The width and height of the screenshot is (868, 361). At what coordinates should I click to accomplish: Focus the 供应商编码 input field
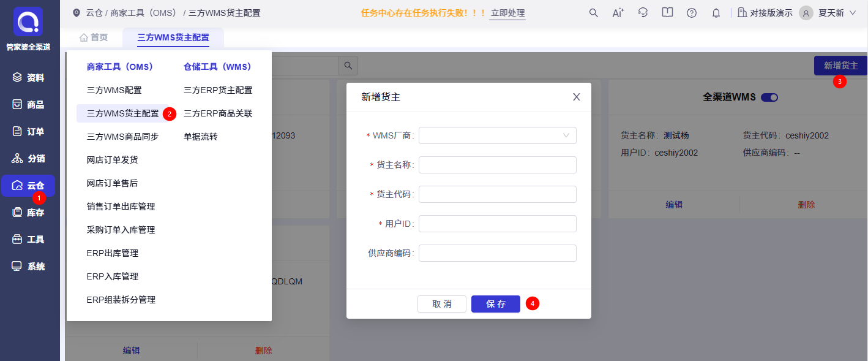click(498, 253)
